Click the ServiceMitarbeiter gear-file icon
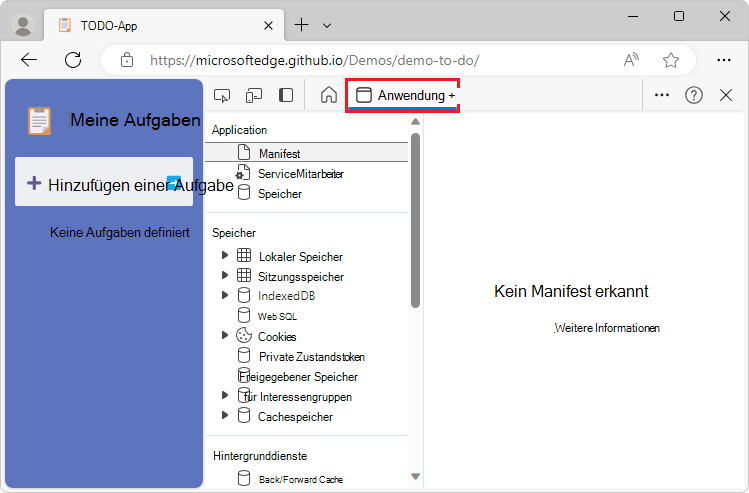The height and width of the screenshot is (493, 749). (243, 172)
